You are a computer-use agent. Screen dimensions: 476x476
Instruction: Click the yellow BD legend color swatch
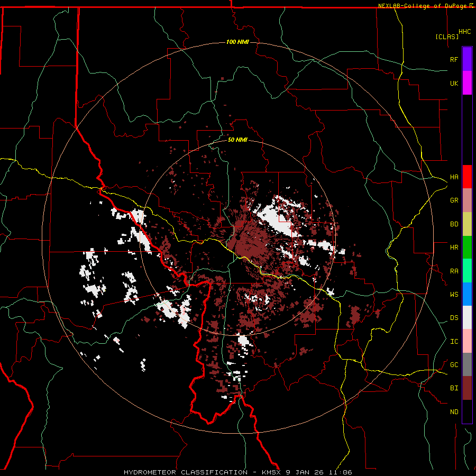click(467, 224)
